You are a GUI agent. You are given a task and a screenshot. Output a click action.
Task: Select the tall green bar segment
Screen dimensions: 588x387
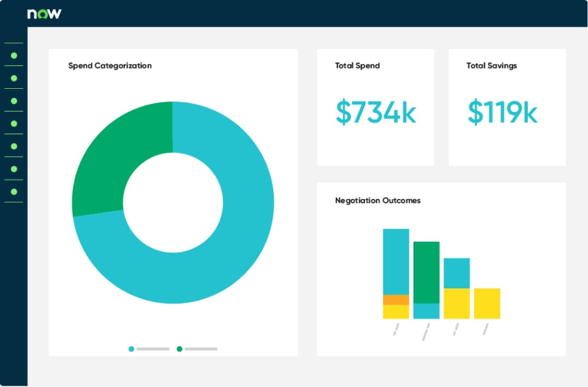click(426, 272)
